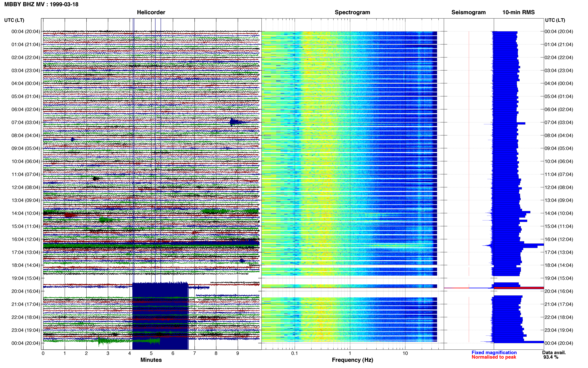Click the large saturated blue block on helicorder
The image size is (588, 368).
point(160,316)
